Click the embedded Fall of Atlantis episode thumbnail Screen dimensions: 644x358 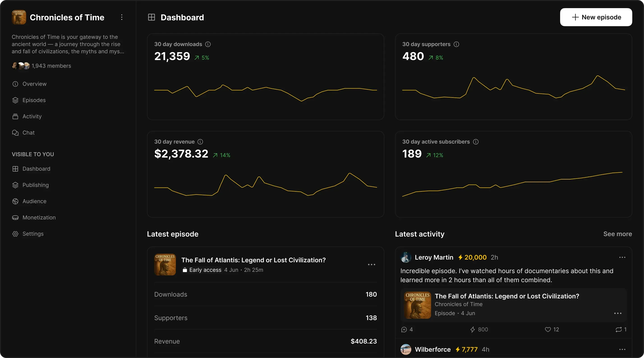pos(417,305)
